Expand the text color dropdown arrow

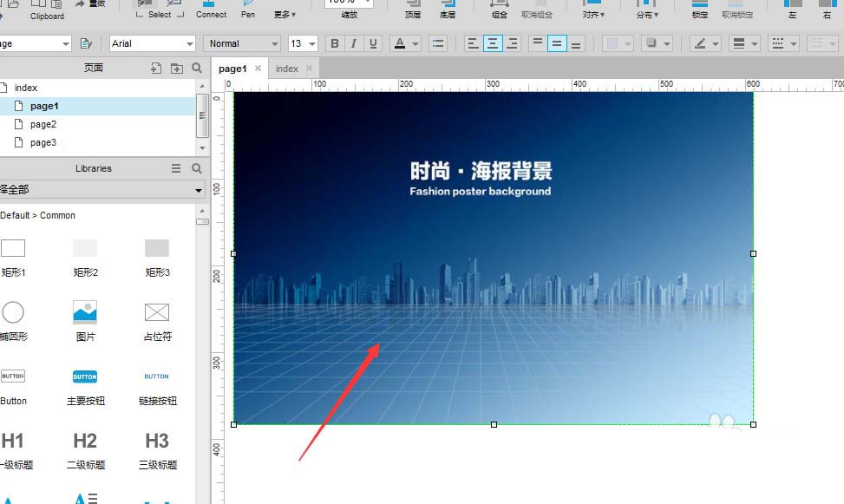(415, 43)
